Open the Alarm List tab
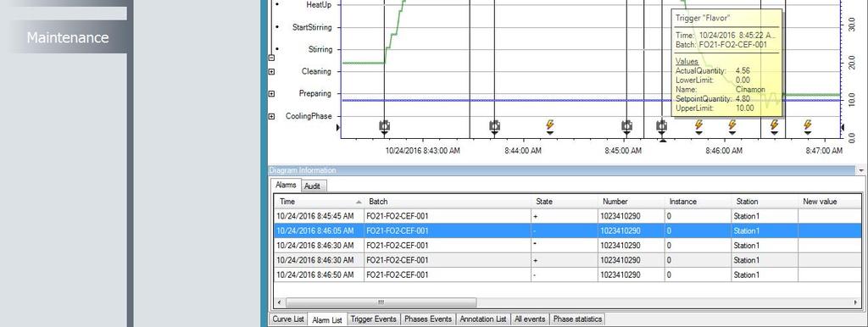868x327 pixels. coord(327,319)
